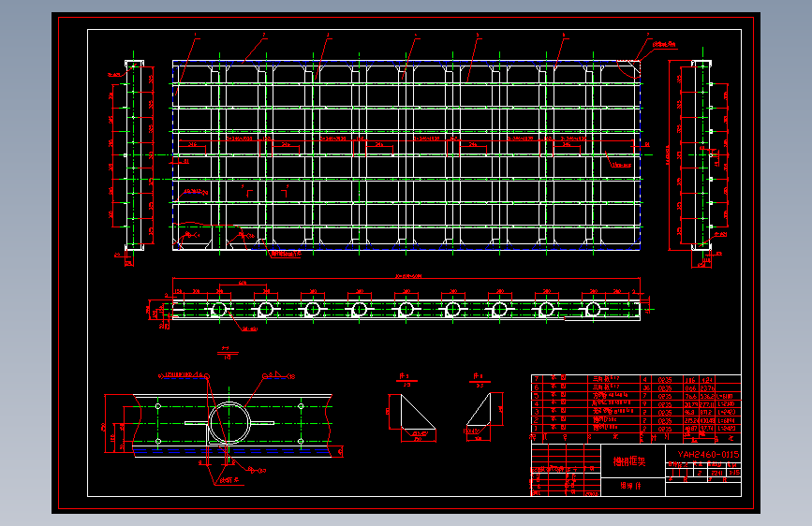
Task: Select the large top plan view of the frame
Action: tap(406, 155)
